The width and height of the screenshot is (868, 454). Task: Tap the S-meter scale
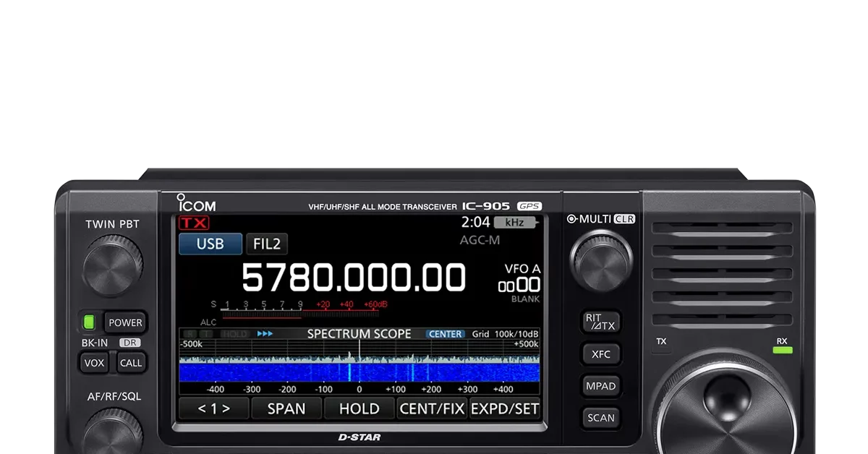click(299, 305)
